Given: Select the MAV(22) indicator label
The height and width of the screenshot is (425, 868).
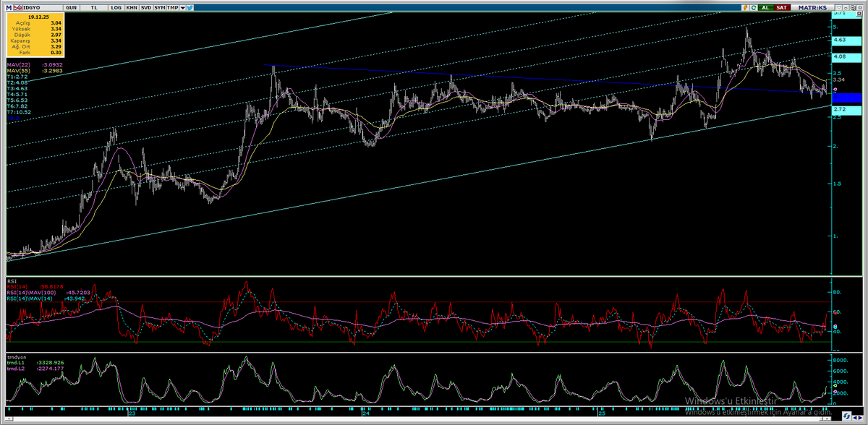Looking at the screenshot, I should [x=18, y=65].
